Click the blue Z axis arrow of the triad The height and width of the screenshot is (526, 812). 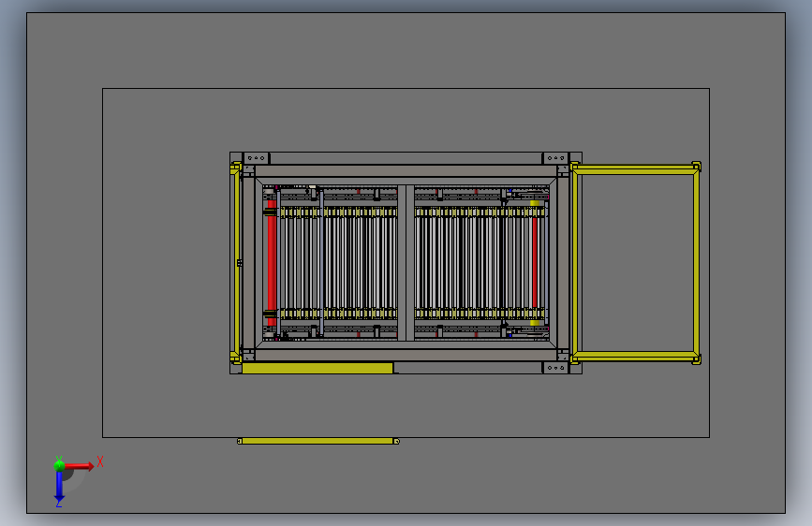tap(59, 487)
